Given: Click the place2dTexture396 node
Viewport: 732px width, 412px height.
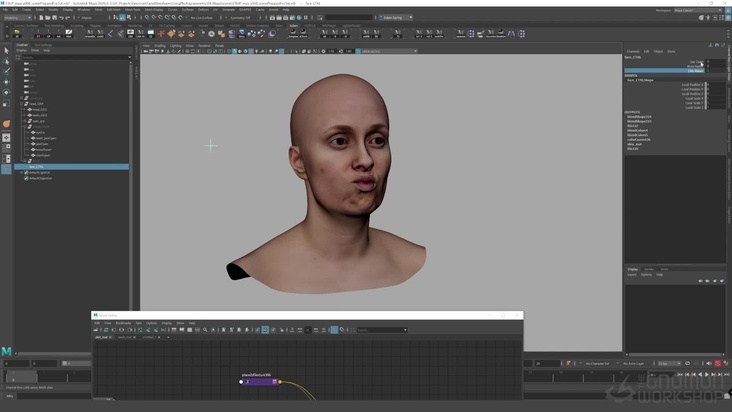Looking at the screenshot, I should tap(260, 382).
